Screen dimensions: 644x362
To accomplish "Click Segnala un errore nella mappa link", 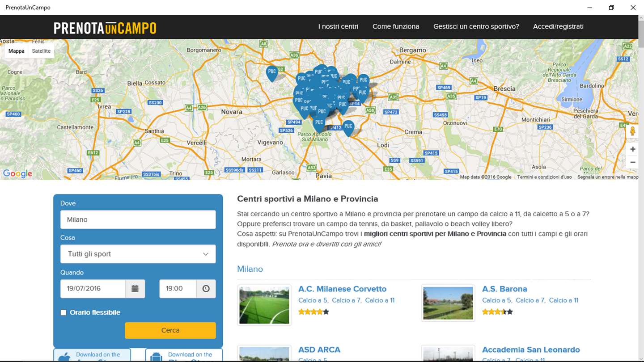I will pyautogui.click(x=607, y=177).
